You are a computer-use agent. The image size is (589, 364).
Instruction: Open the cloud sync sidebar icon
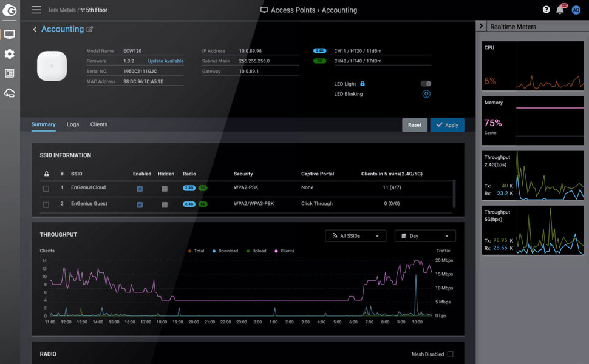[x=9, y=93]
